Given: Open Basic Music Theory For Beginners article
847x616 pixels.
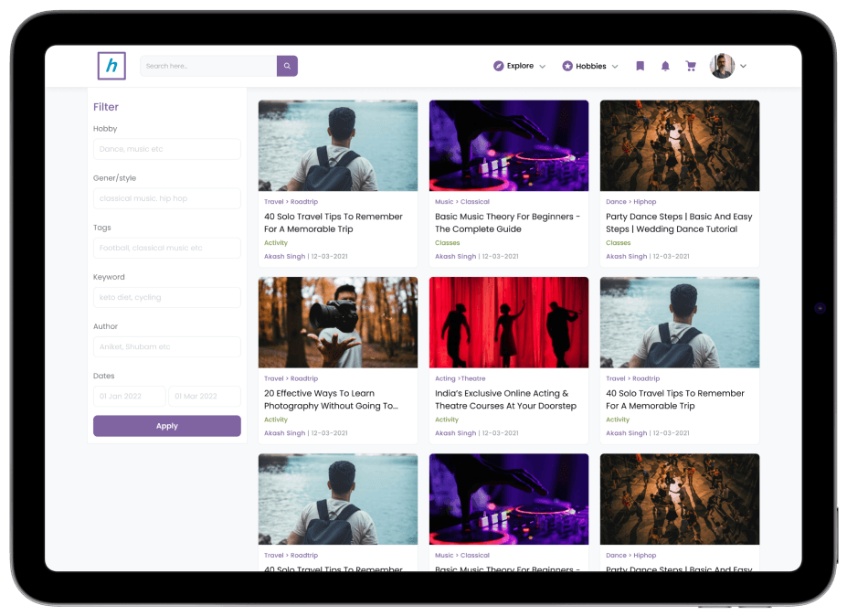Looking at the screenshot, I should (x=507, y=223).
